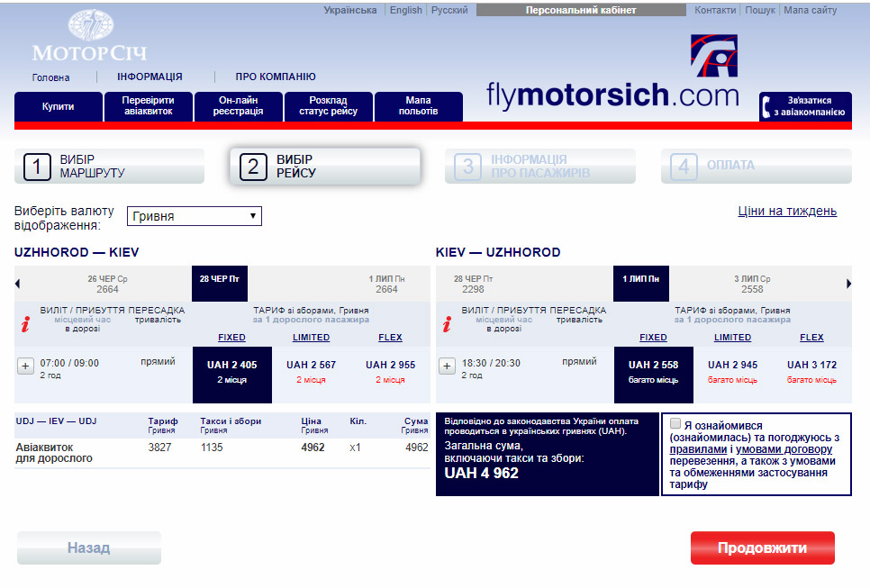The width and height of the screenshot is (870, 588).
Task: Click the Назад button
Action: point(89,548)
